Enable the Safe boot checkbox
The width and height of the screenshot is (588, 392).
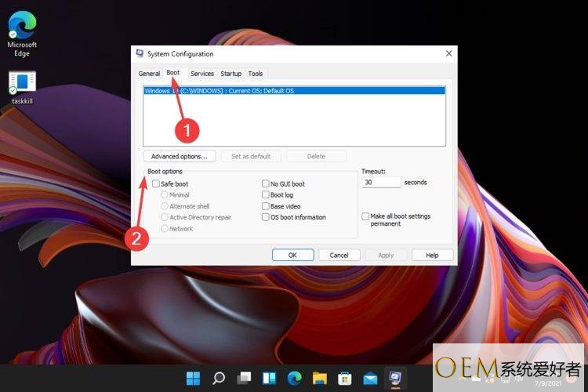click(x=156, y=184)
